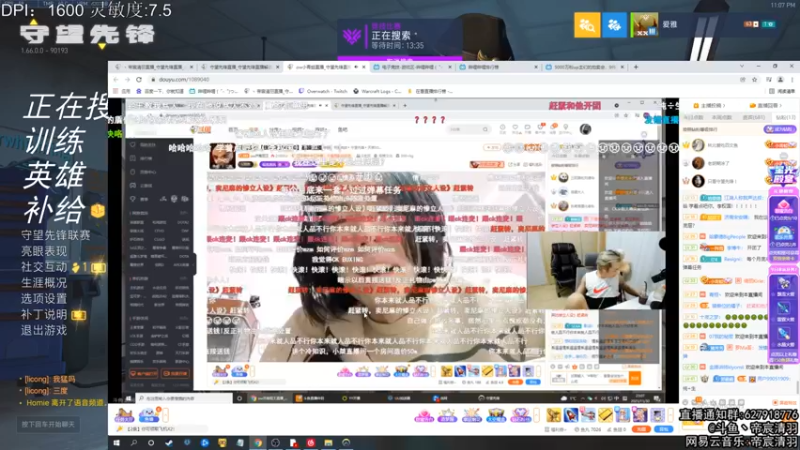Screen dimensions: 800x450
Task: Click the 鱼丸 7024 balance text
Action: pos(590,430)
